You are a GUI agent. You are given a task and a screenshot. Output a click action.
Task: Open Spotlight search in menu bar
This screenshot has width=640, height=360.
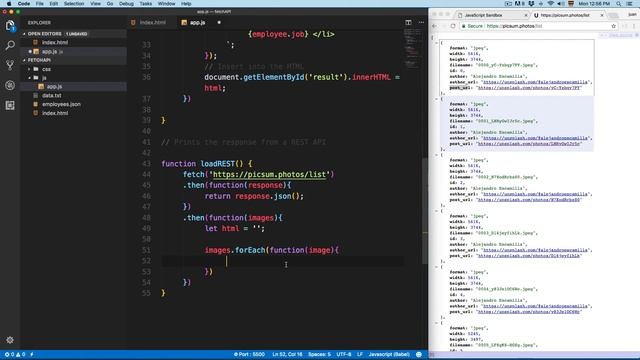click(619, 4)
